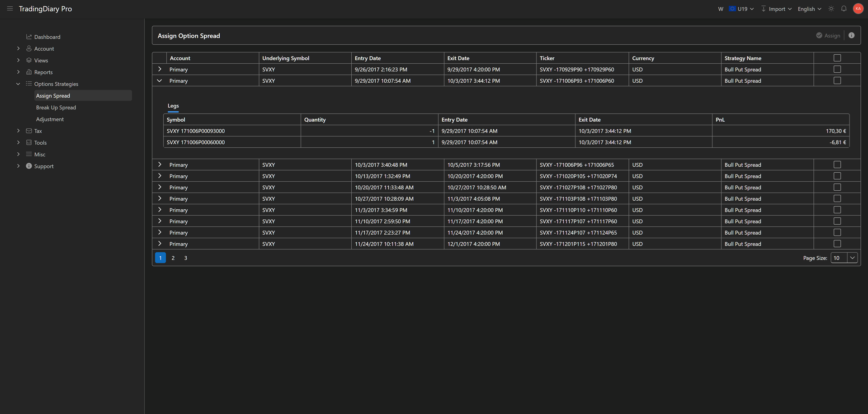The height and width of the screenshot is (414, 868).
Task: Click the Account person icon
Action: tap(29, 48)
